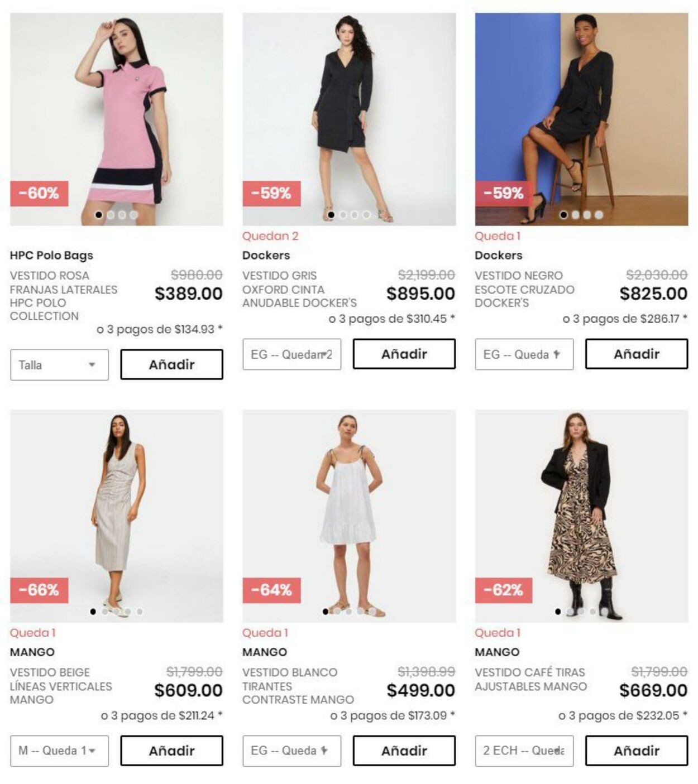Open size dropdown showing M -- Queda 1

pyautogui.click(x=59, y=751)
